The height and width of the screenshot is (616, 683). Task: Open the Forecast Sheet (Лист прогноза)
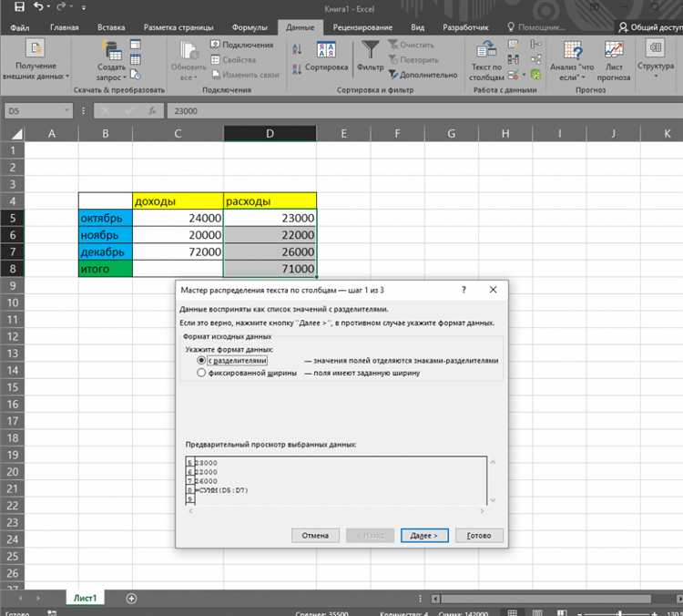point(614,61)
